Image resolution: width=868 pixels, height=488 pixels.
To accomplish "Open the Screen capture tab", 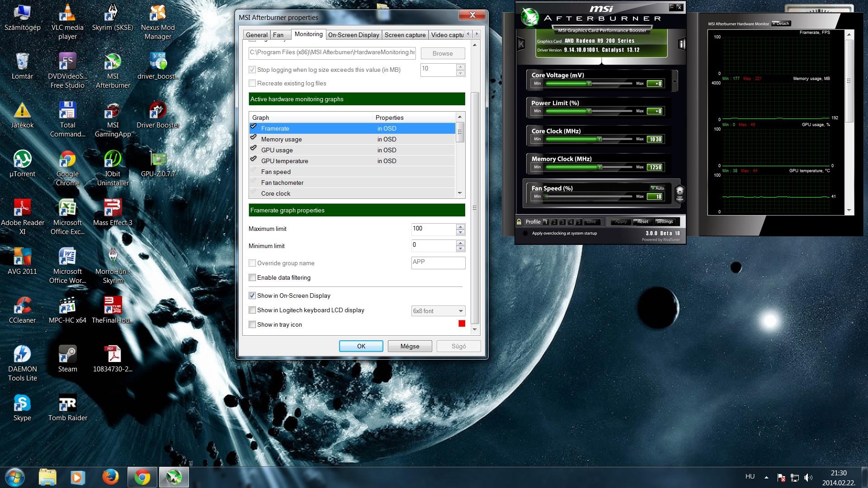I will pyautogui.click(x=405, y=35).
